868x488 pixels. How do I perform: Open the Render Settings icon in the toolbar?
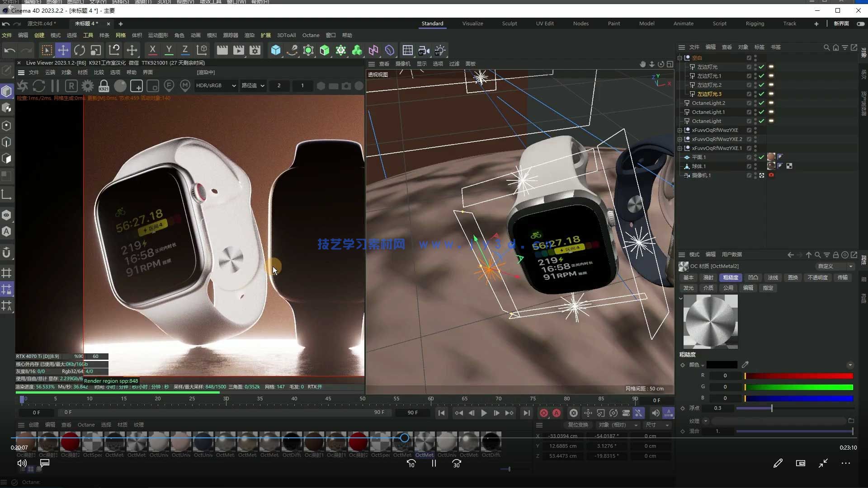click(x=255, y=50)
